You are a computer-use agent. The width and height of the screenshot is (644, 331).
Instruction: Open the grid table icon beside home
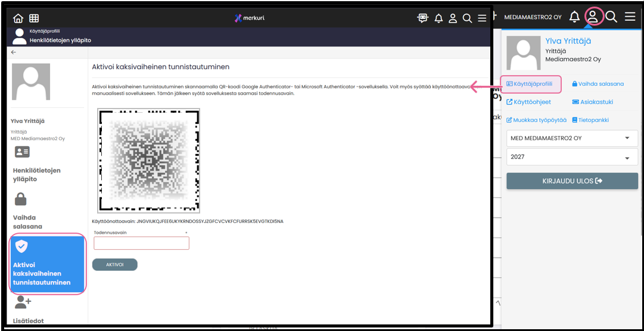(34, 18)
